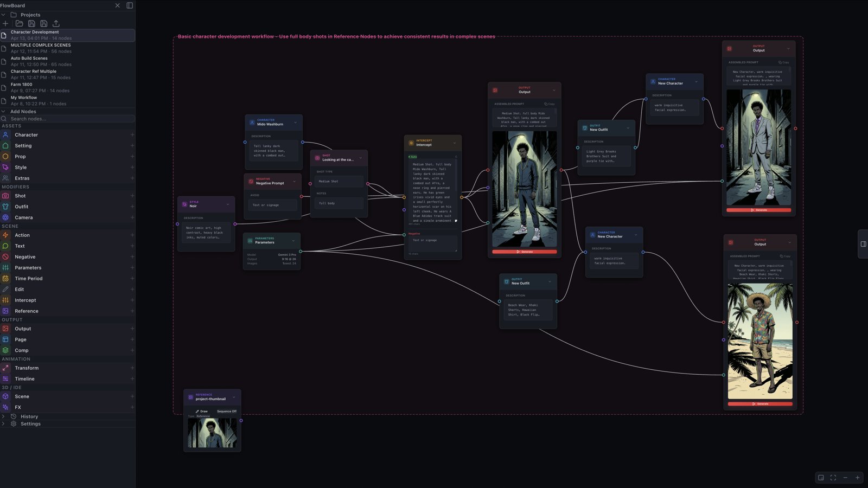Click the Setting asset node icon
This screenshot has width=868, height=488.
point(5,145)
